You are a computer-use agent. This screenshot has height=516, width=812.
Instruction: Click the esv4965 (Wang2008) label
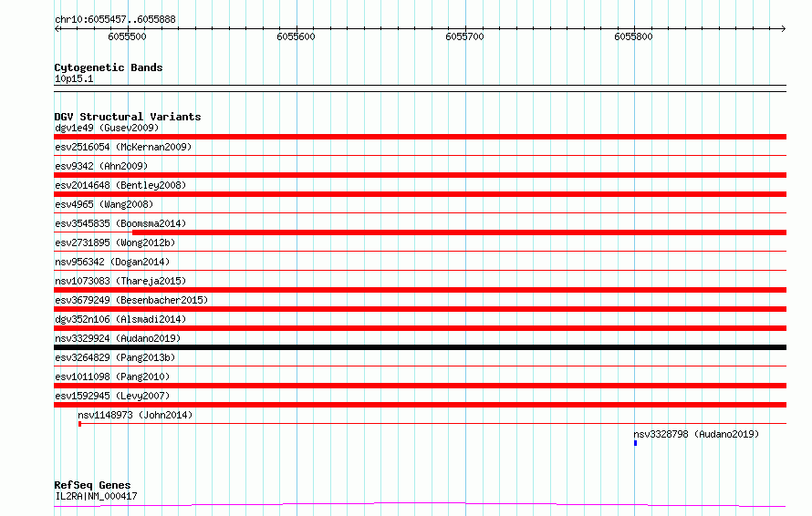104,204
